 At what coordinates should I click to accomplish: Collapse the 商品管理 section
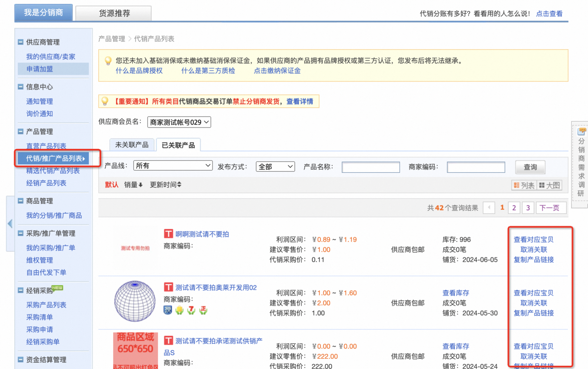[x=20, y=201]
